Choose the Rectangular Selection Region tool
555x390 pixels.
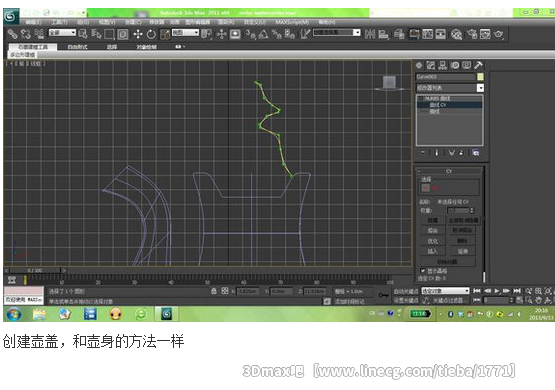[109, 34]
